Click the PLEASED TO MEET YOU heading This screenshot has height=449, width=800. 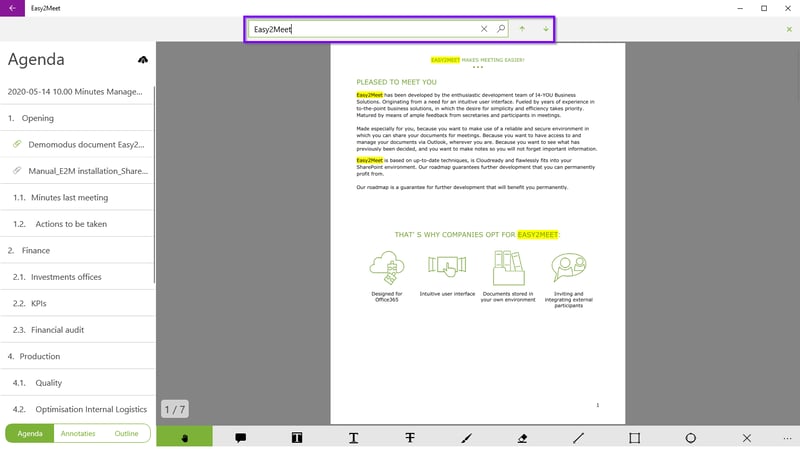[396, 82]
